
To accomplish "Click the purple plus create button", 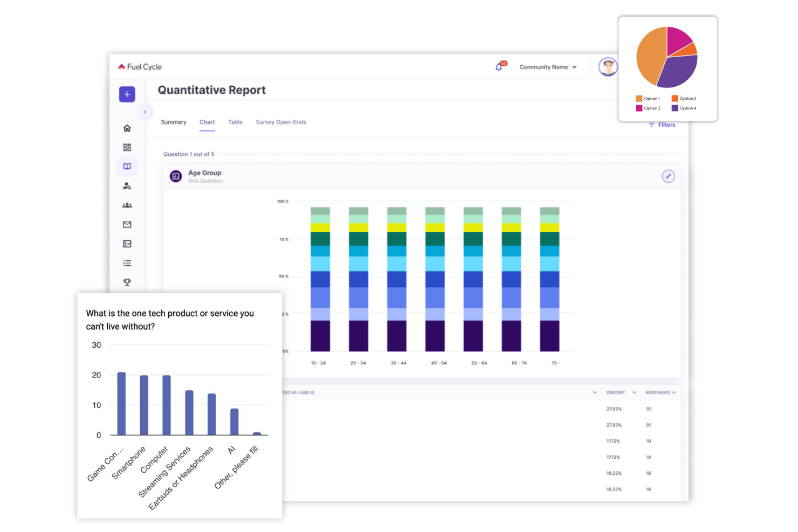I will [127, 94].
